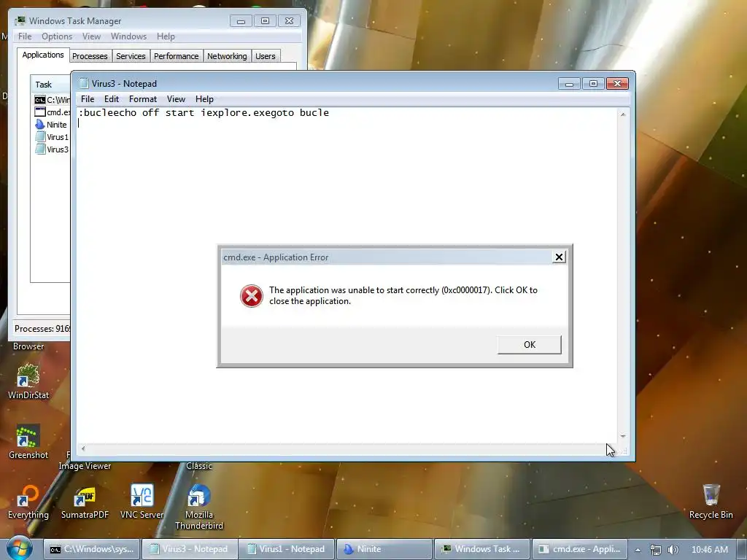Switch to Task Manager Users tab
747x560 pixels.
tap(266, 56)
